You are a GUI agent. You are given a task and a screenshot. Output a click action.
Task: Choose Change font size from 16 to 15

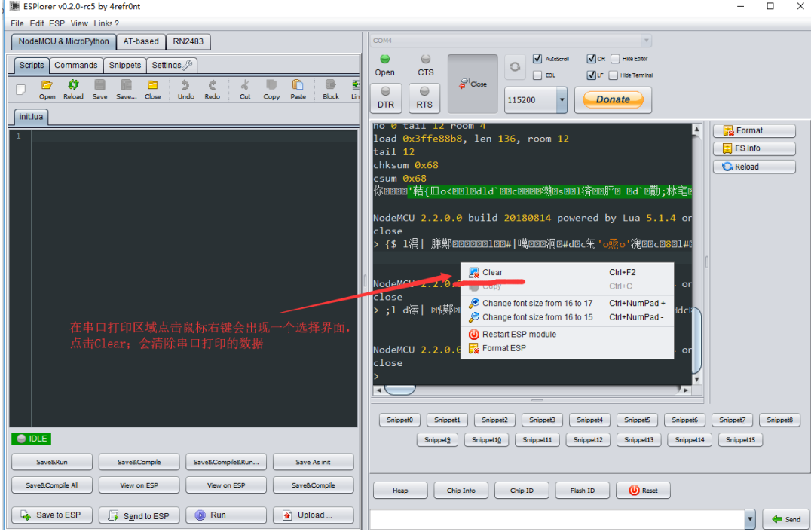(x=567, y=317)
